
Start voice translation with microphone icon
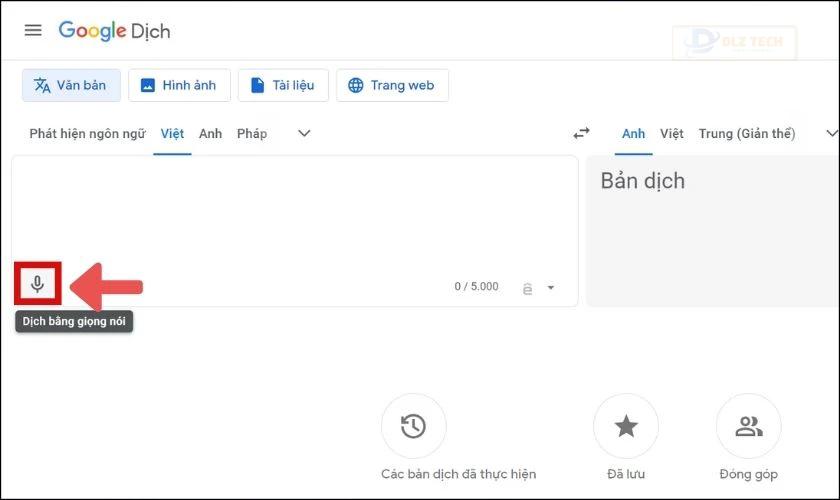pos(38,283)
